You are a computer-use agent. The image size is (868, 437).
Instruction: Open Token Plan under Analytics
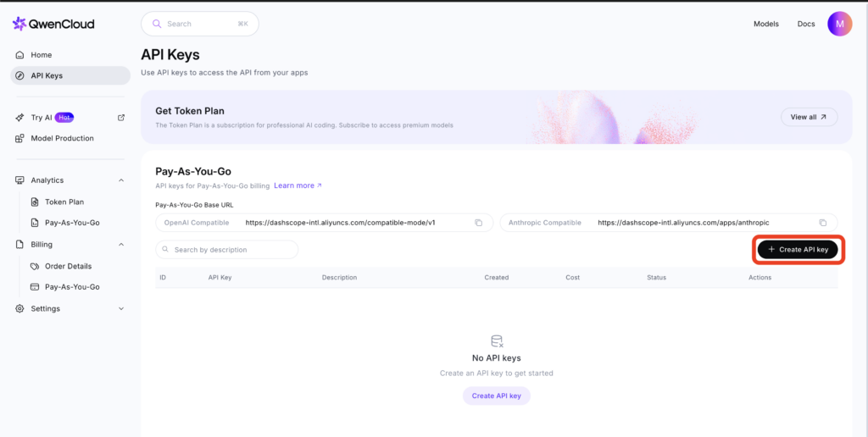(64, 202)
